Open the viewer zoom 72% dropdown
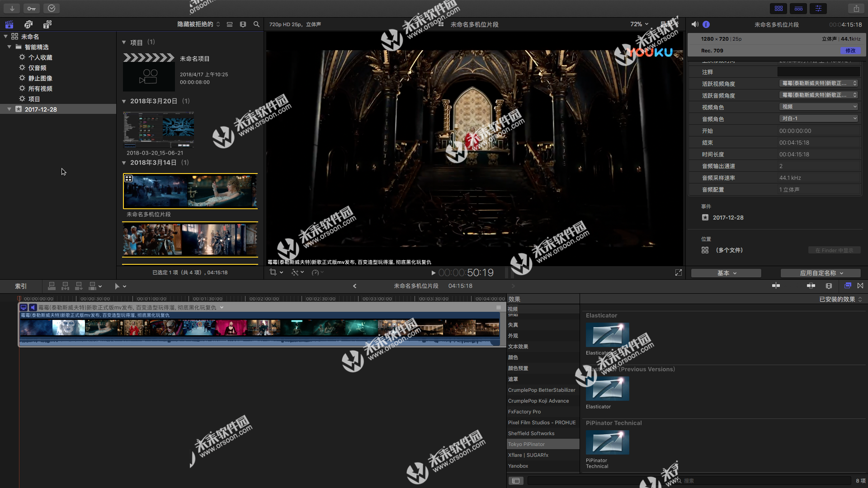The height and width of the screenshot is (488, 868). 639,24
